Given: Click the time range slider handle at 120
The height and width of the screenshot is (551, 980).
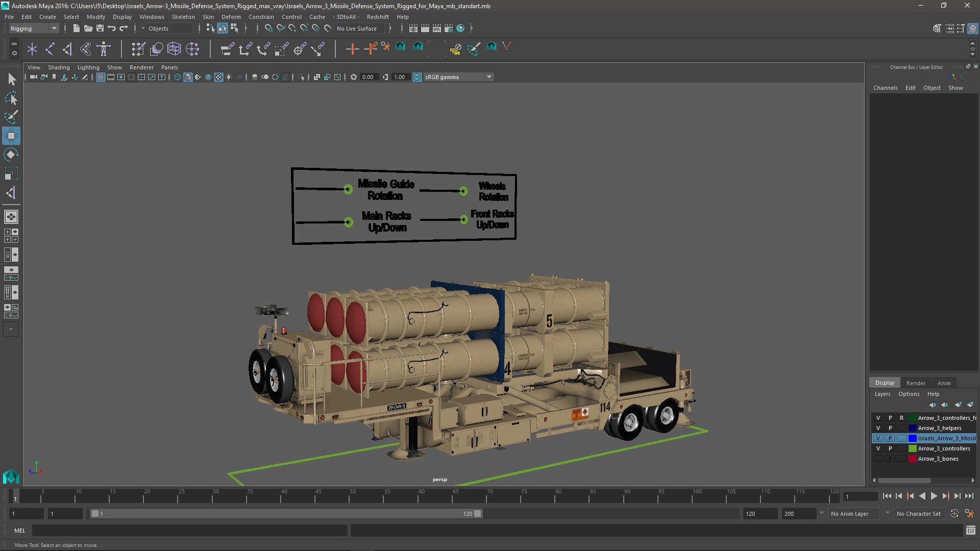Looking at the screenshot, I should 478,514.
